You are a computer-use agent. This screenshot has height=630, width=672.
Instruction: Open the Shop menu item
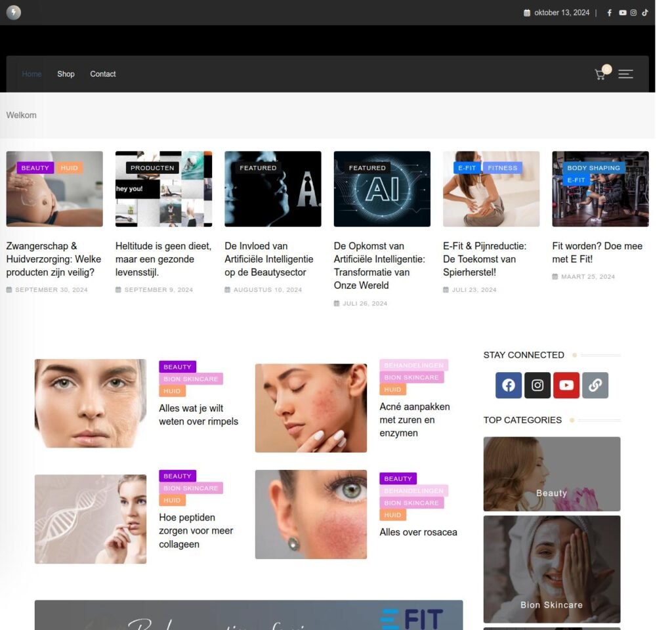[x=66, y=74]
